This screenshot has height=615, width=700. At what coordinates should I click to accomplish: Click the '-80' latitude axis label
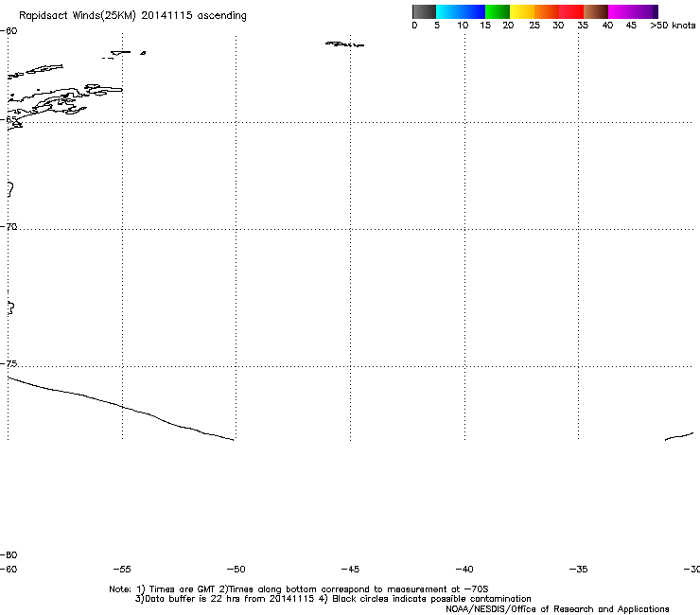[x=9, y=555]
